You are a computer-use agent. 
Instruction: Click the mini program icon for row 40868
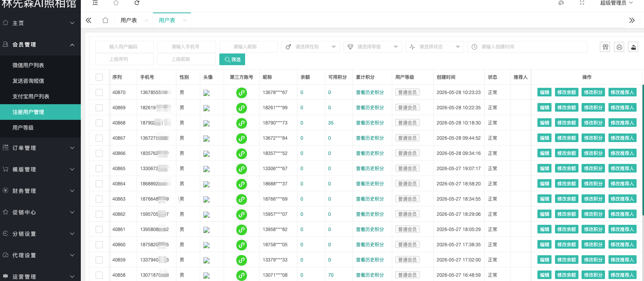(242, 123)
